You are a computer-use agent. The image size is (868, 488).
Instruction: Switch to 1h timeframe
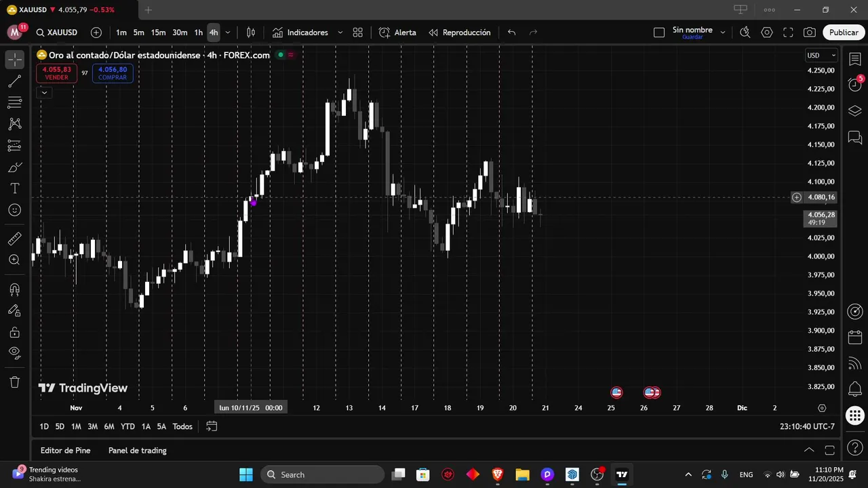[198, 33]
